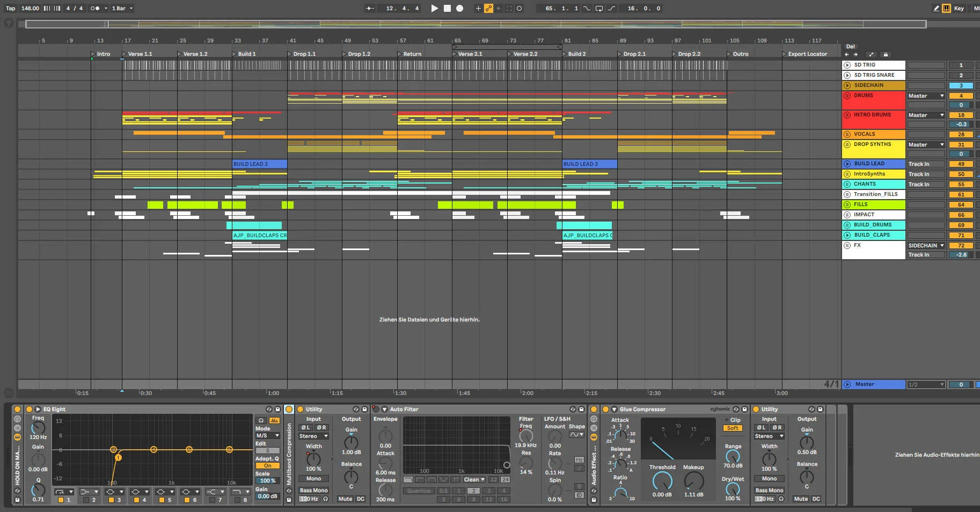Toggle DRUMS track activator number 4
Viewport: 980px width, 512px height.
click(x=961, y=96)
